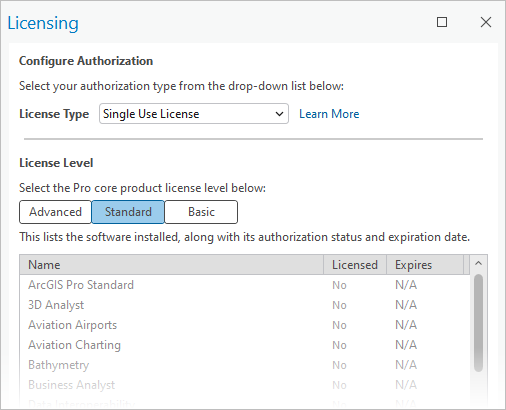506x410 pixels.
Task: Click the Expires value for Aviation Airports
Action: [406, 325]
